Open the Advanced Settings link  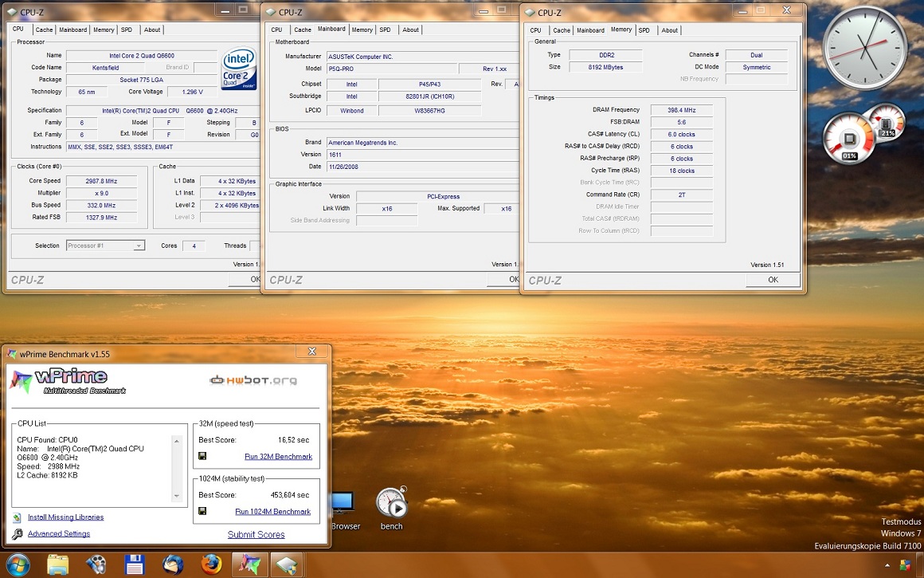click(x=59, y=534)
